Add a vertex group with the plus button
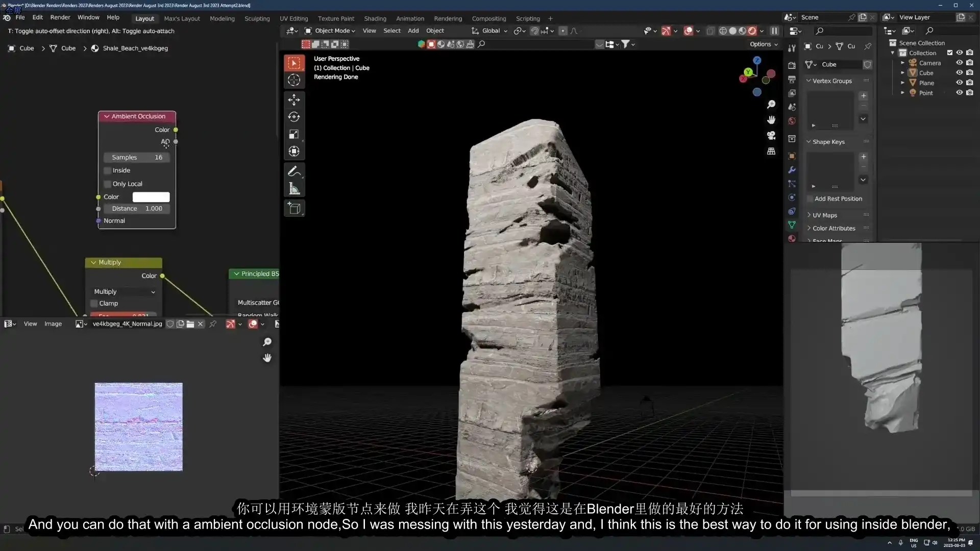 (864, 95)
